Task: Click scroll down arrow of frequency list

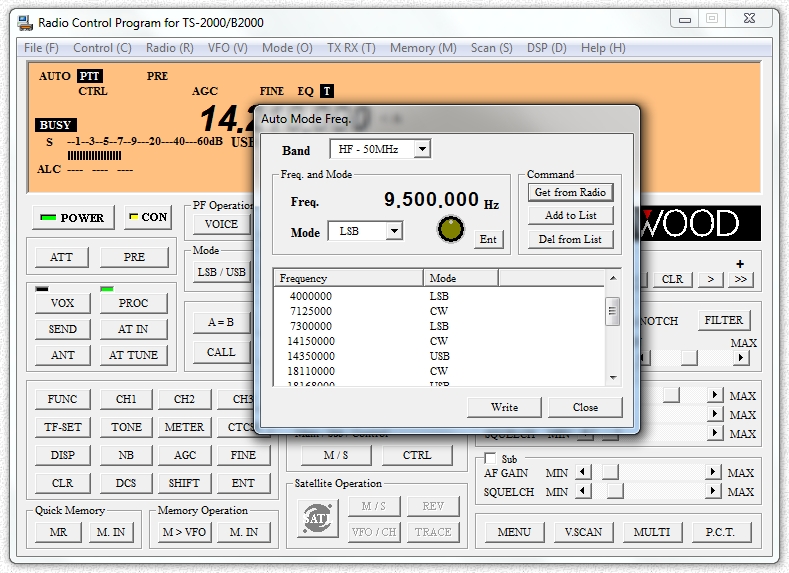Action: click(x=612, y=378)
